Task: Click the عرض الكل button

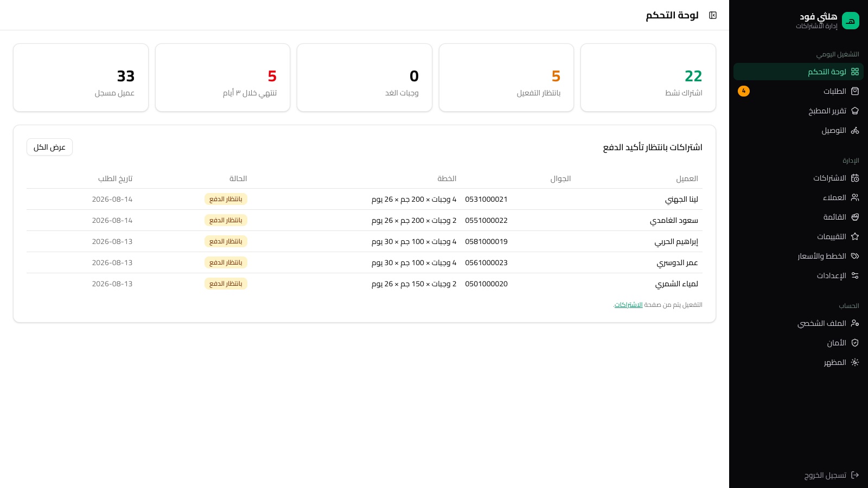Action: point(49,147)
